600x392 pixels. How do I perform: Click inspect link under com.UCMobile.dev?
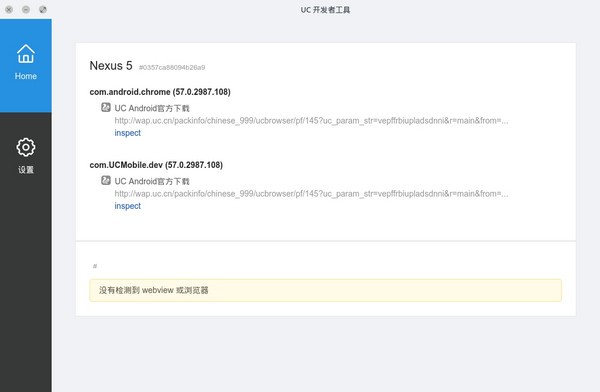[x=127, y=206]
